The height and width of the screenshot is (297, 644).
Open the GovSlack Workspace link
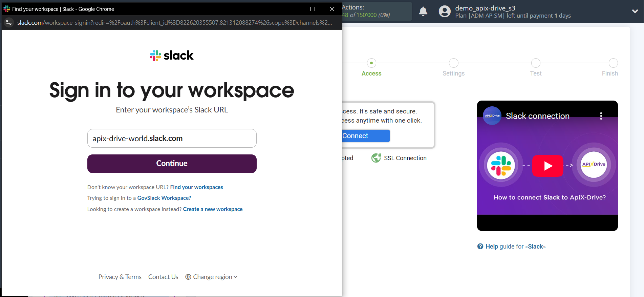[x=164, y=198]
